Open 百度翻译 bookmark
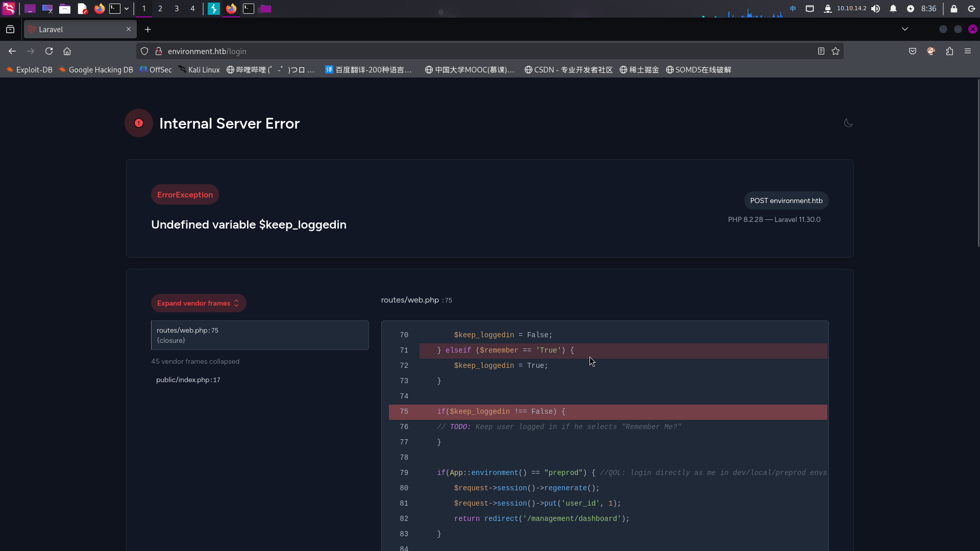 [x=369, y=70]
